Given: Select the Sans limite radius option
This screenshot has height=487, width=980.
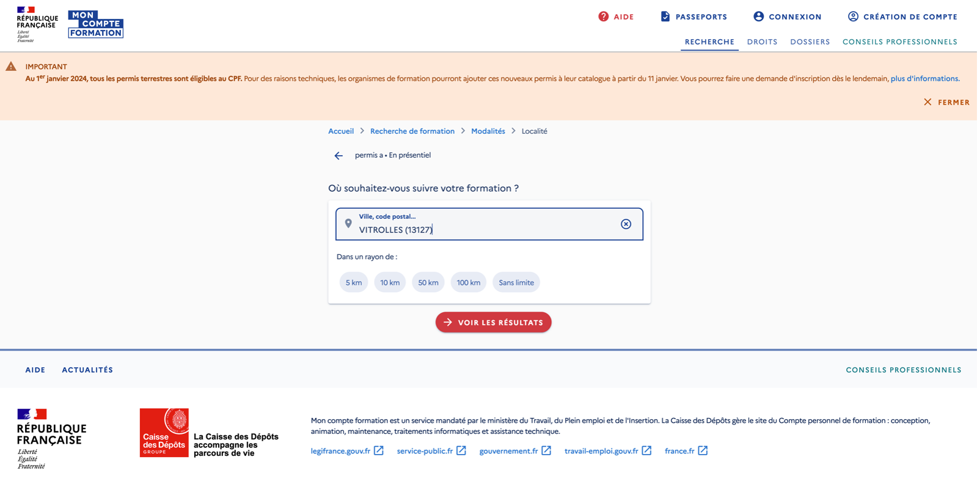Looking at the screenshot, I should tap(516, 282).
